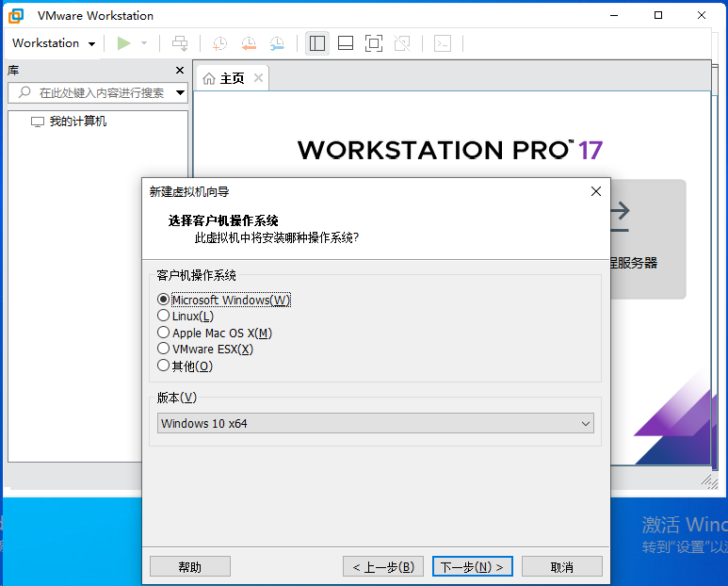Open the power options dropdown arrow beside play
The height and width of the screenshot is (586, 728).
coord(144,43)
